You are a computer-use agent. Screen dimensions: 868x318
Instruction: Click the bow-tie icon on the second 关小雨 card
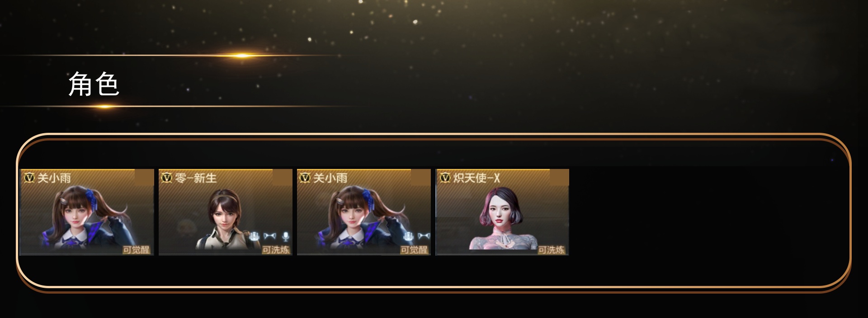[x=424, y=236]
